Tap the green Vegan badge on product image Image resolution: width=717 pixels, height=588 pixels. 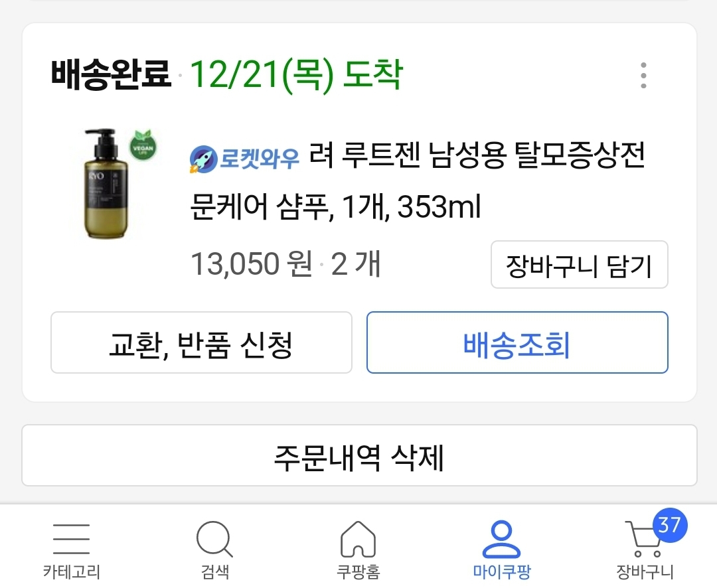(x=144, y=145)
